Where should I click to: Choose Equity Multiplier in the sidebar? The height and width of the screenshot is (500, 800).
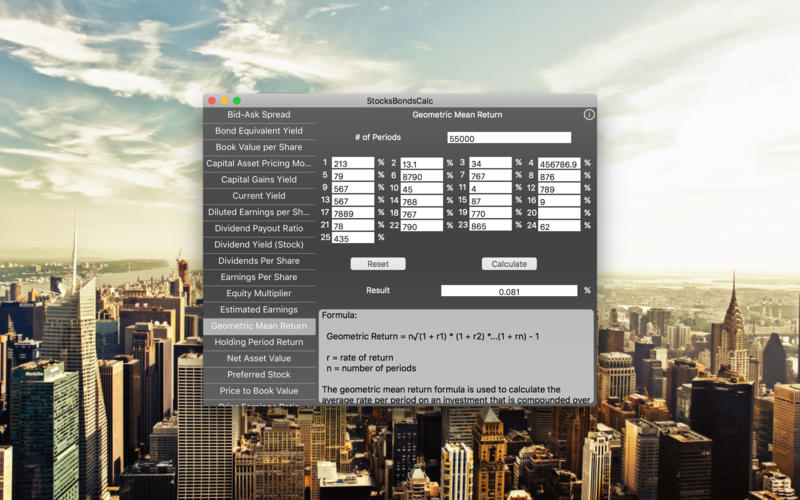(x=259, y=293)
